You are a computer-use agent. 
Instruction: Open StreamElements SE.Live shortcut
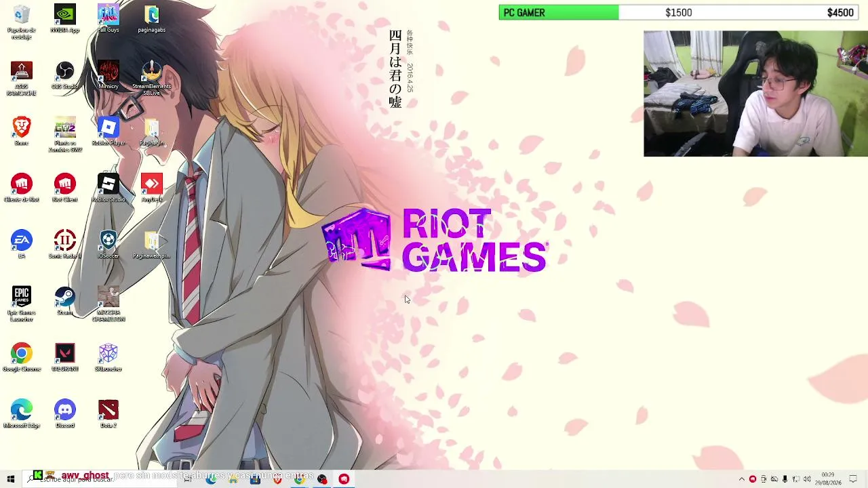tap(151, 78)
